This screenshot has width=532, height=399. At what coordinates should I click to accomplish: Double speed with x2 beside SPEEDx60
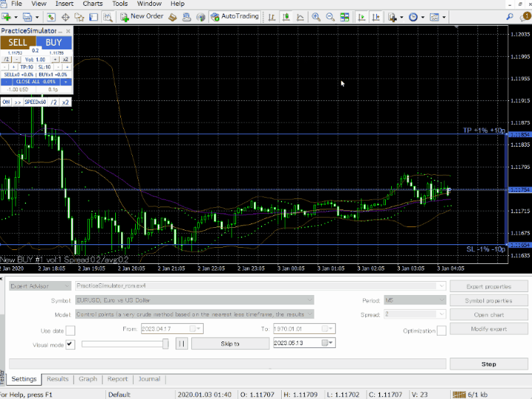pyautogui.click(x=66, y=102)
